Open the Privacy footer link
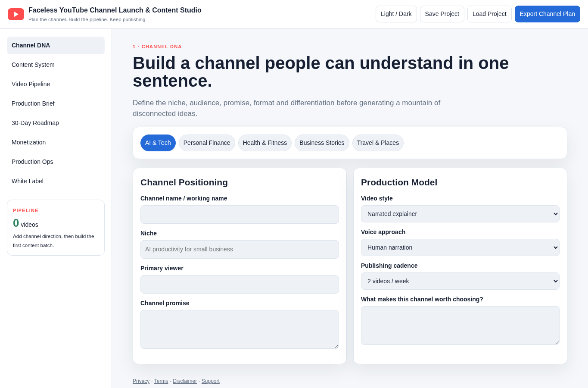 click(141, 381)
